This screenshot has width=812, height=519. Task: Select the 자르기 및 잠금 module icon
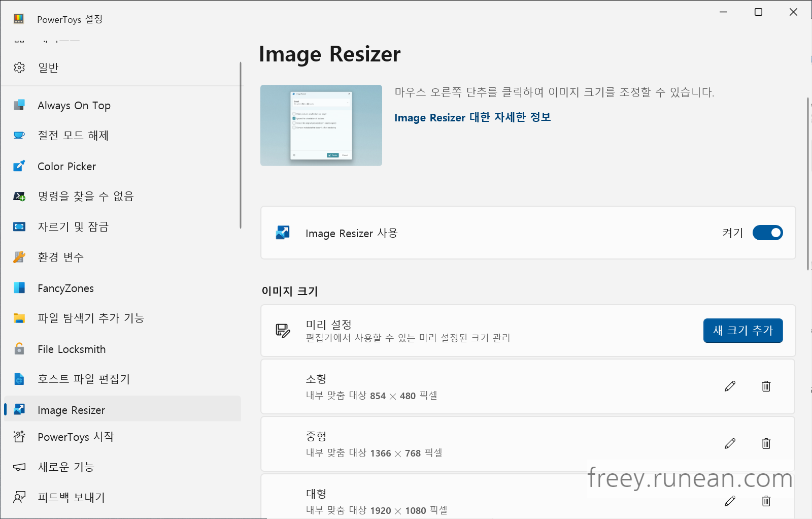pos(19,226)
